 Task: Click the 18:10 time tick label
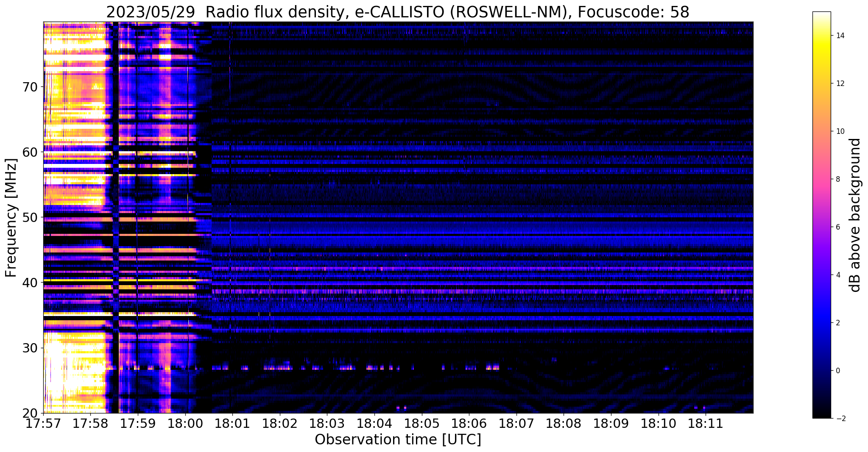[659, 423]
